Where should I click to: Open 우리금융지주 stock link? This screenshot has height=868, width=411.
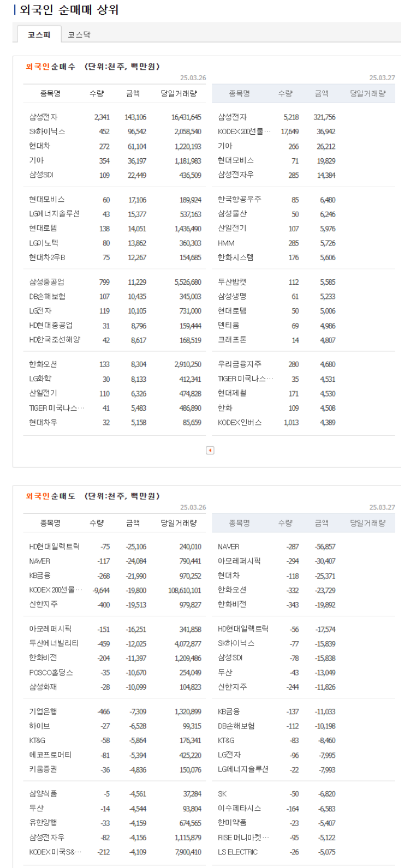[239, 364]
